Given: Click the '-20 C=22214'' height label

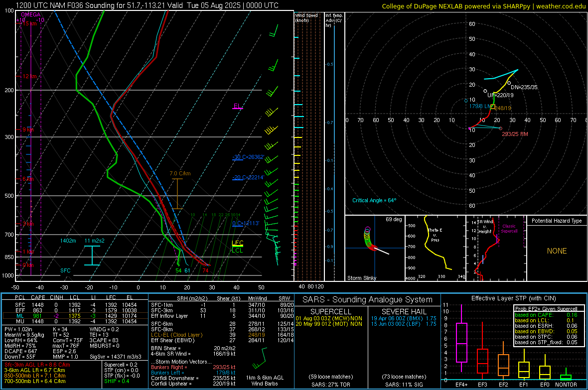Looking at the screenshot, I should [248, 177].
